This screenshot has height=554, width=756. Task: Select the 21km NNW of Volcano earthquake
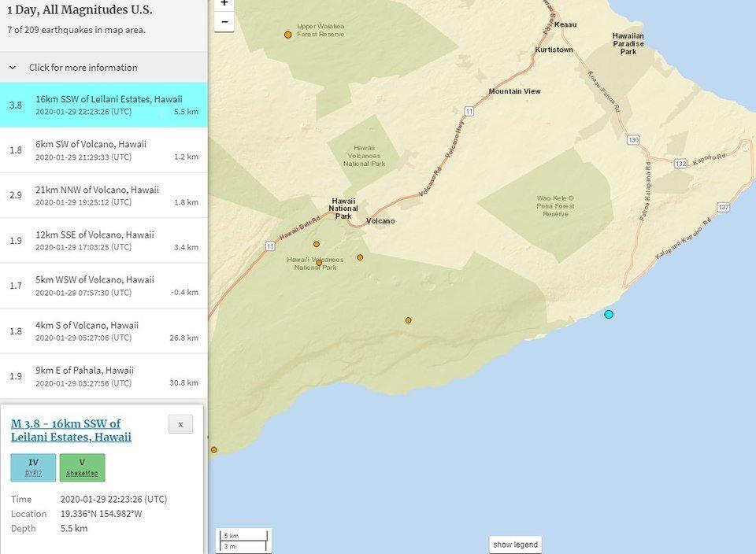coord(104,195)
